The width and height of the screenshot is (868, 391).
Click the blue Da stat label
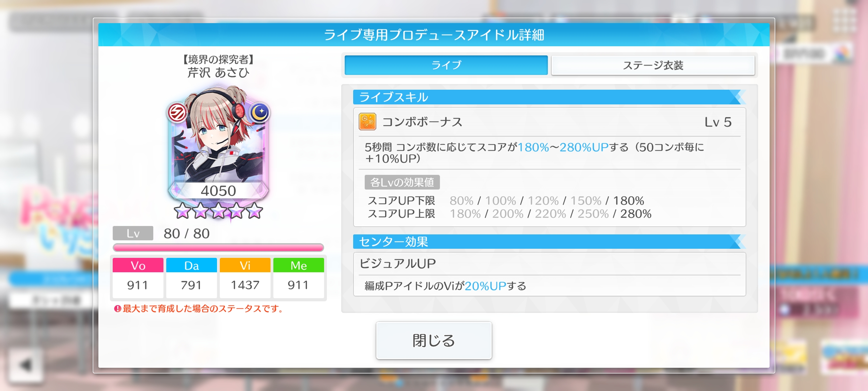click(x=191, y=265)
